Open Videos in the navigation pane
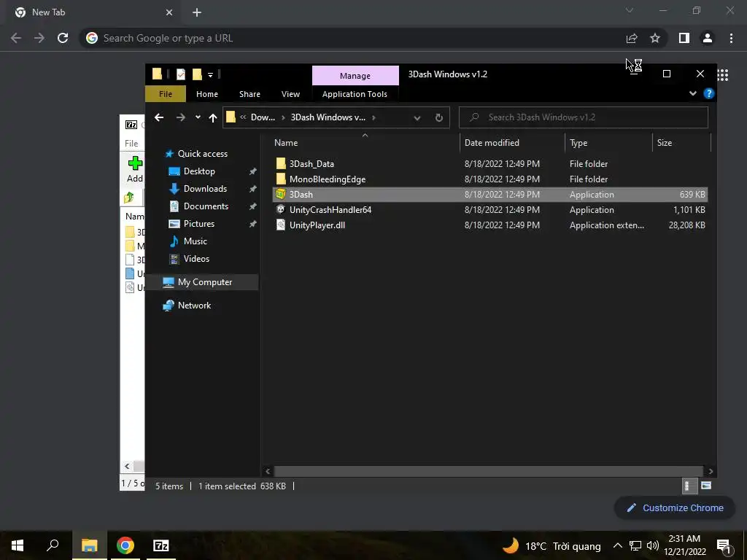 point(196,259)
